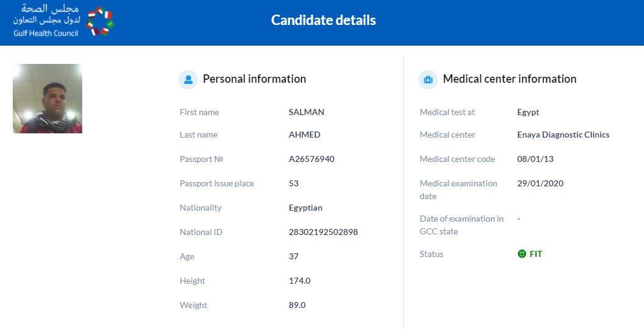This screenshot has width=644, height=330.
Task: Click the Gulf Health Council logo
Action: [63, 21]
